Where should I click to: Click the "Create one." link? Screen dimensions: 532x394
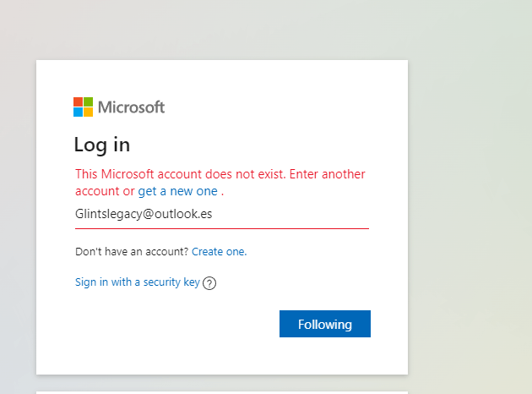coord(219,251)
